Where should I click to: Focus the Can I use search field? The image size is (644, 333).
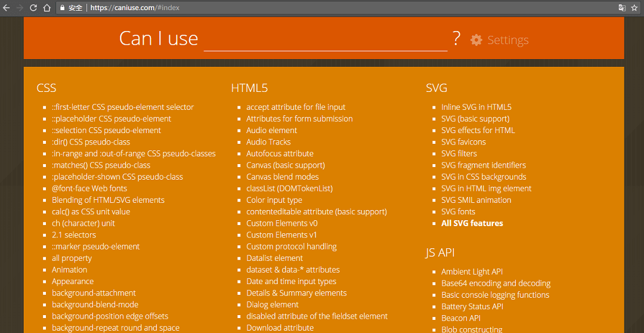point(325,39)
